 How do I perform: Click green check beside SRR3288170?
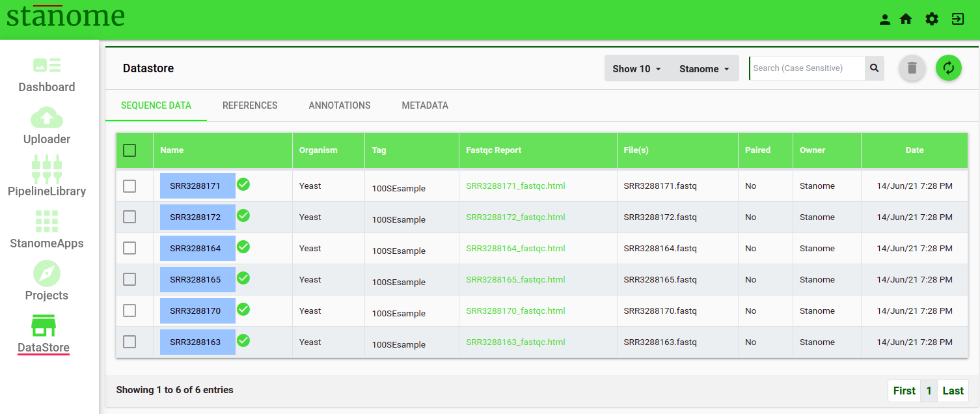pos(243,309)
